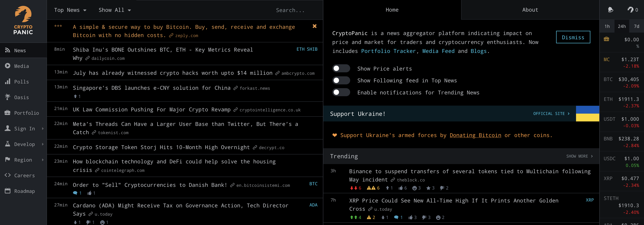
Task: Click BNB price row showing $238.28
Action: pos(621,142)
